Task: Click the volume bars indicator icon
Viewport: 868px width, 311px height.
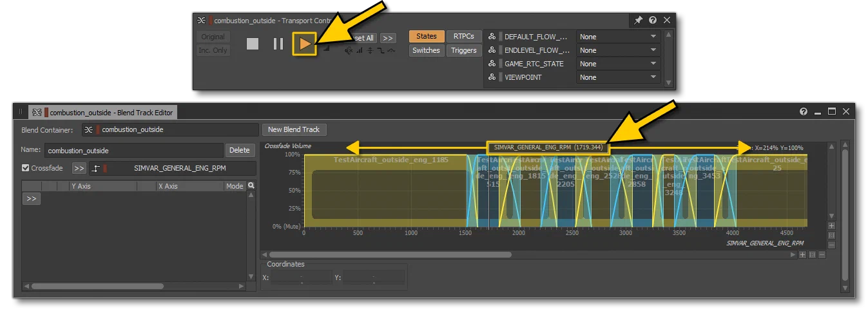Action: tap(360, 51)
